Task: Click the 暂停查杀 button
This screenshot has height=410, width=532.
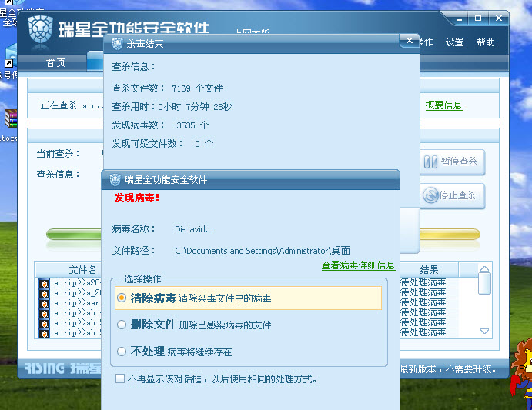Action: point(453,162)
